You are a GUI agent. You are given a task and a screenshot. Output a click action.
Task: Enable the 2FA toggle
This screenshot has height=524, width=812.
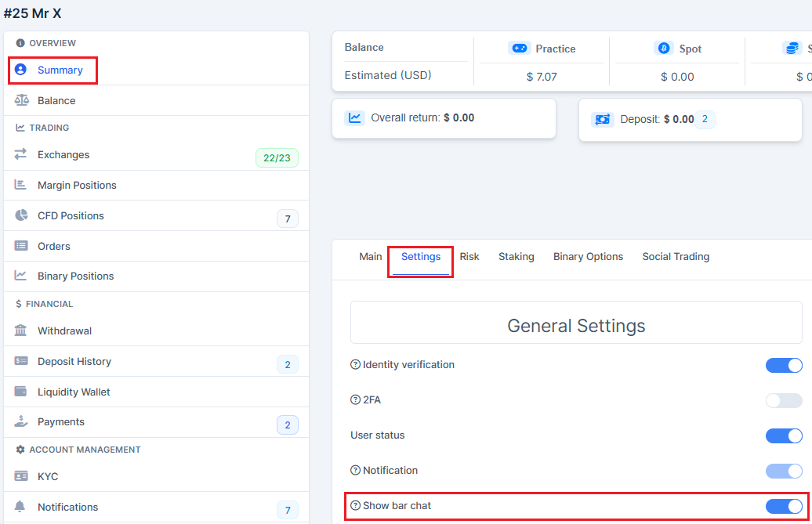click(x=784, y=400)
